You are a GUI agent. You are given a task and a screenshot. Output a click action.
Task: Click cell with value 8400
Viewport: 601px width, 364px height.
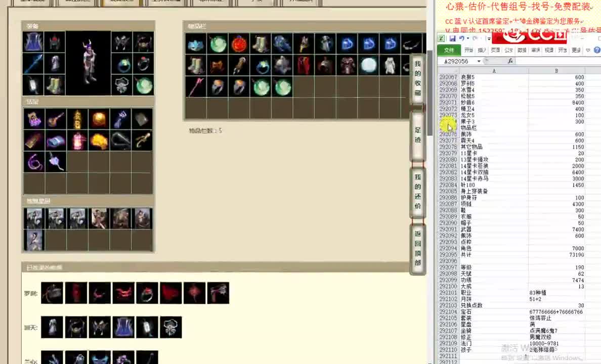pyautogui.click(x=556, y=103)
